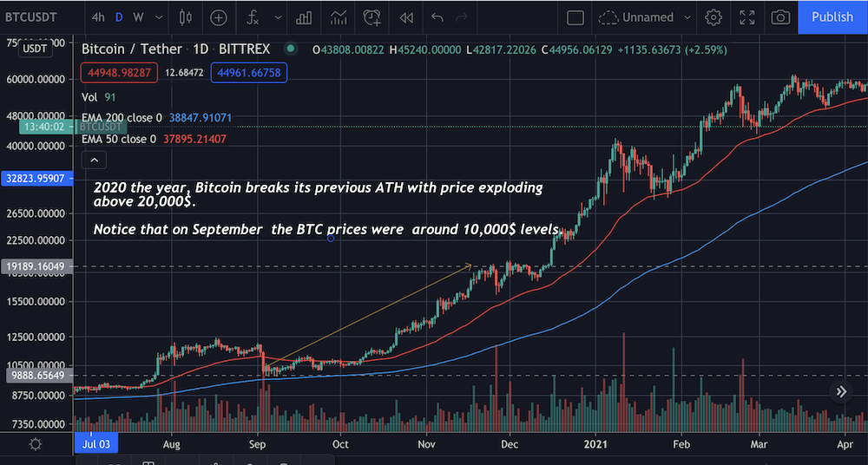Toggle fullscreen mode icon
This screenshot has height=465, width=868.
[x=747, y=17]
